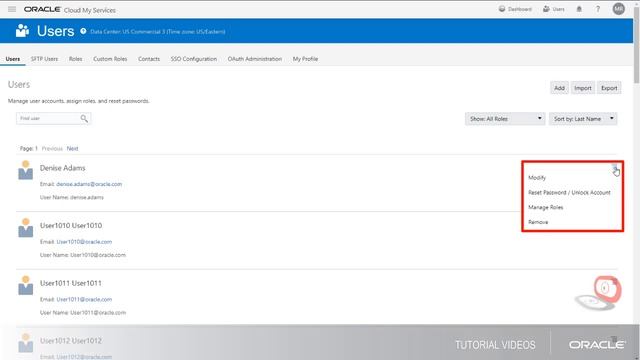This screenshot has height=360, width=640.
Task: Open the hamburger navigation menu
Action: tap(12, 9)
